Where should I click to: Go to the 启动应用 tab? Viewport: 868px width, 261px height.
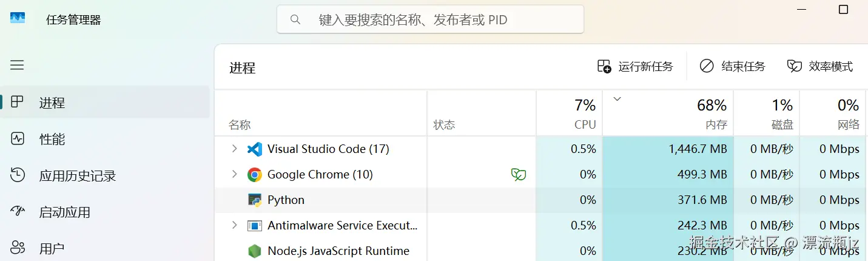click(106, 212)
